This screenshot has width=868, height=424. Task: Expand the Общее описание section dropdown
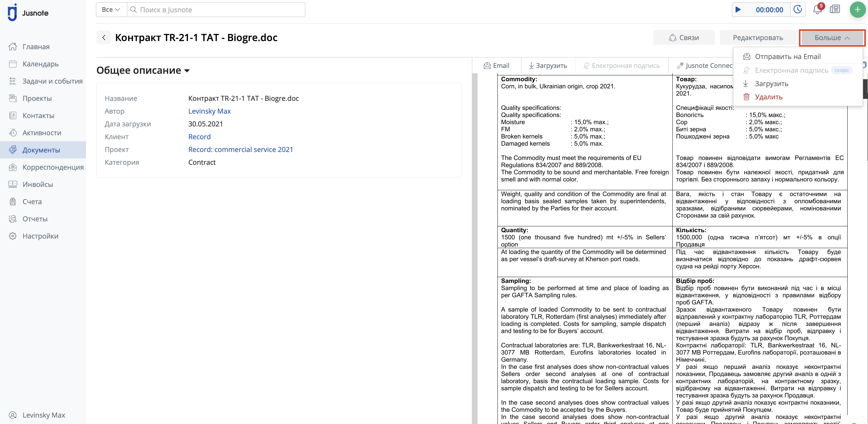point(143,70)
